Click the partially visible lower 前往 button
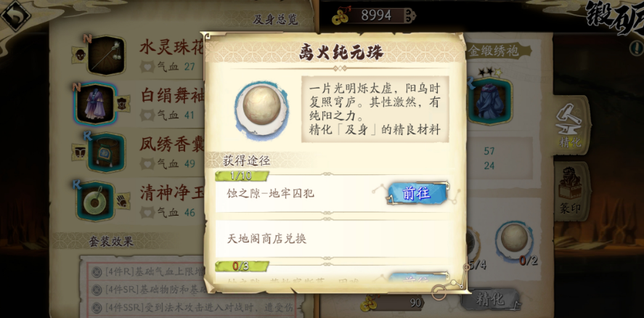Image resolution: width=644 pixels, height=318 pixels. click(x=417, y=279)
